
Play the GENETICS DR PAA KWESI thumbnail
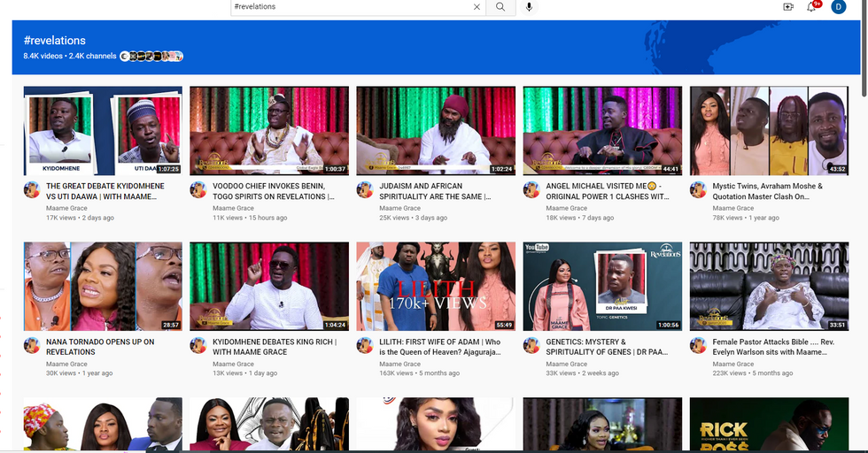602,287
